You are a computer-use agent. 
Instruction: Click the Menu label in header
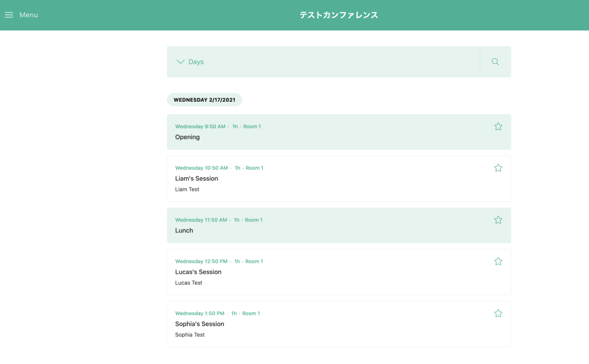coord(29,15)
